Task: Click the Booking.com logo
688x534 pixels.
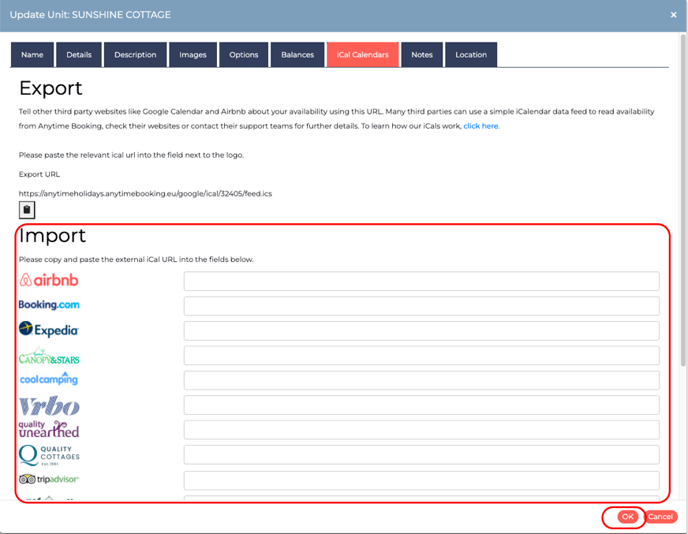Action: (49, 305)
